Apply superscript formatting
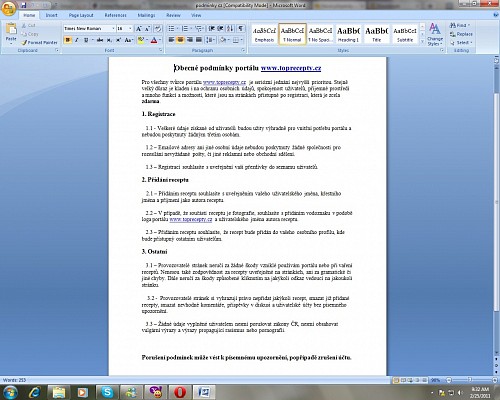Image resolution: width=500 pixels, height=400 pixels. [x=118, y=40]
